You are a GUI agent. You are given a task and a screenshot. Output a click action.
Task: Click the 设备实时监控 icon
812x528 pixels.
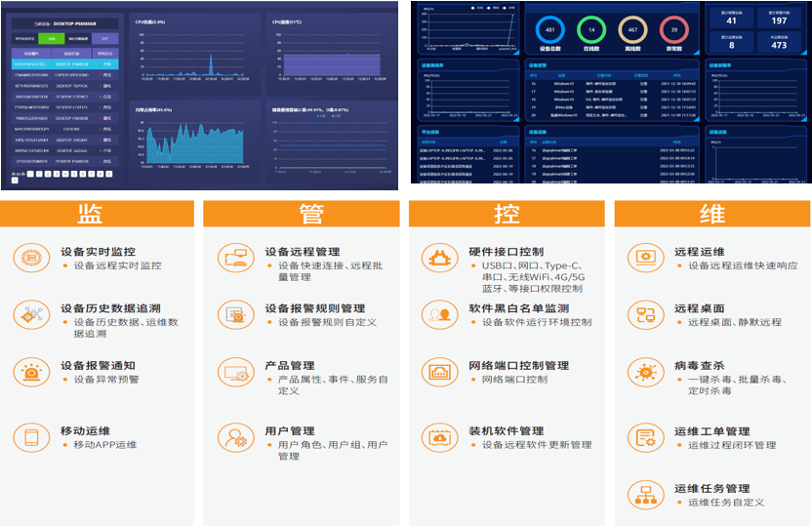32,257
